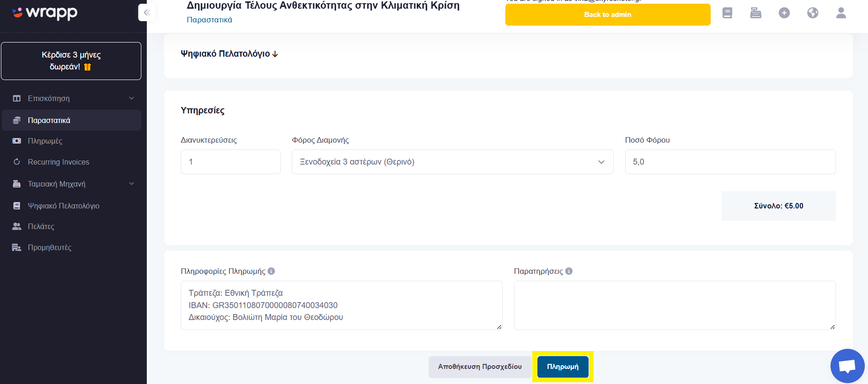868x384 pixels.
Task: Click the Παραστατικά coins icon in the sidebar
Action: tap(17, 120)
